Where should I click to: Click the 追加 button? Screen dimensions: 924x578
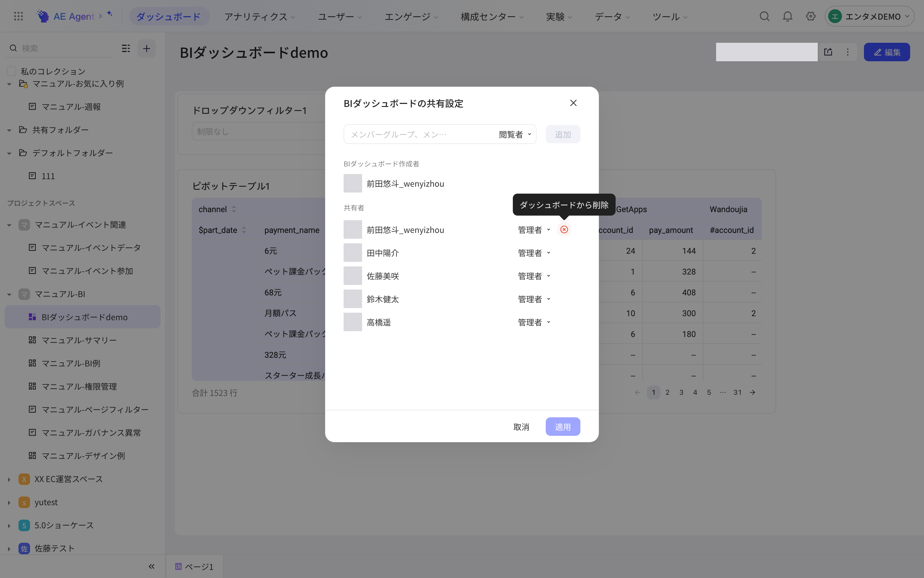tap(563, 135)
